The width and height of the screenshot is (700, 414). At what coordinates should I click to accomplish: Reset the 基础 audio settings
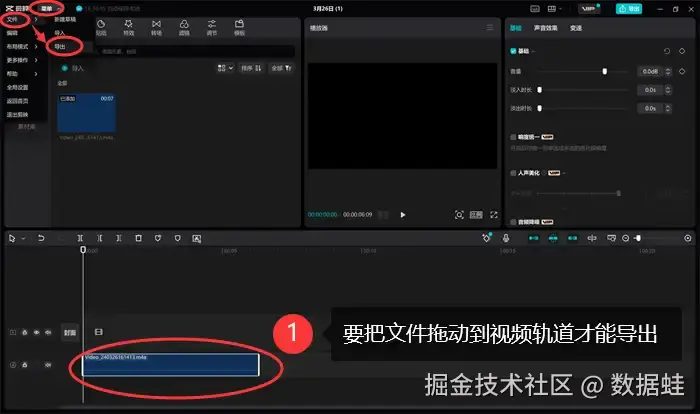[x=667, y=51]
